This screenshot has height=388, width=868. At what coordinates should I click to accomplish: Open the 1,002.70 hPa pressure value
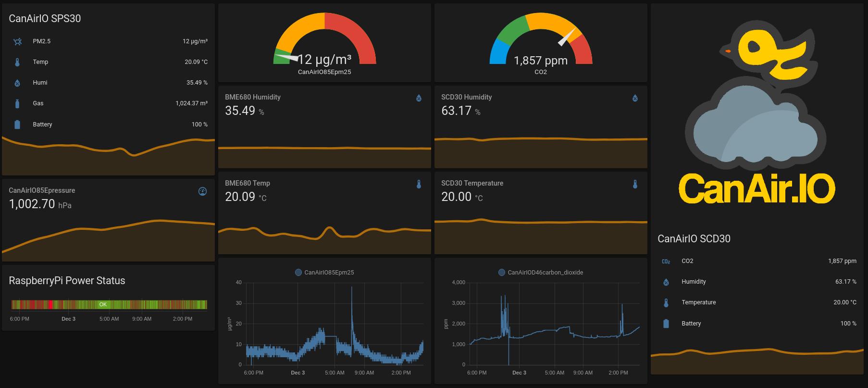pos(40,204)
